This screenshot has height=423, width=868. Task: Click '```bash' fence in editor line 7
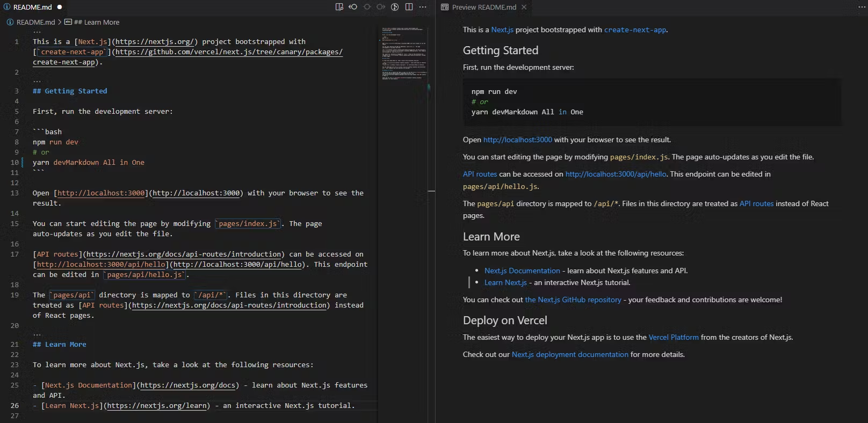(x=47, y=132)
